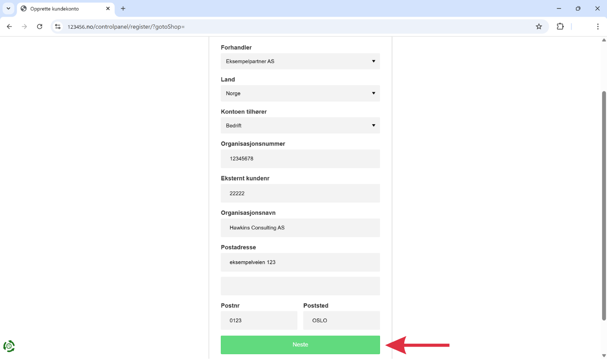Click the scrollbar down arrow
Screen dimensions: 607x364
point(604,356)
